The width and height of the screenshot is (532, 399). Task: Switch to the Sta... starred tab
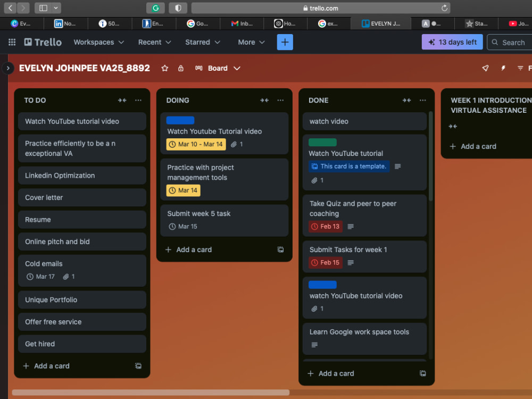pos(476,23)
